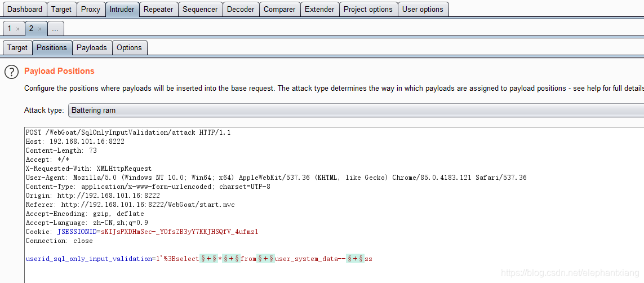Switch to the Dashboard tab
Image resolution: width=644 pixels, height=283 pixels.
coord(25,9)
